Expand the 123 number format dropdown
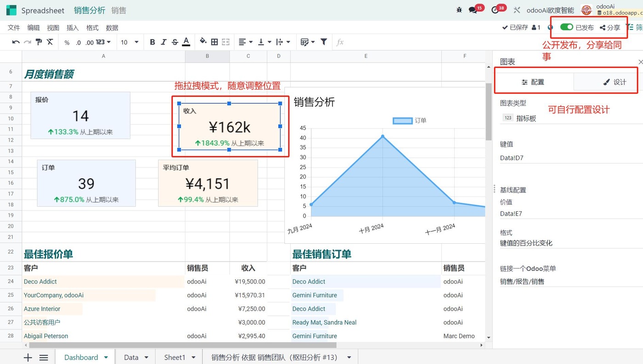 [x=103, y=42]
